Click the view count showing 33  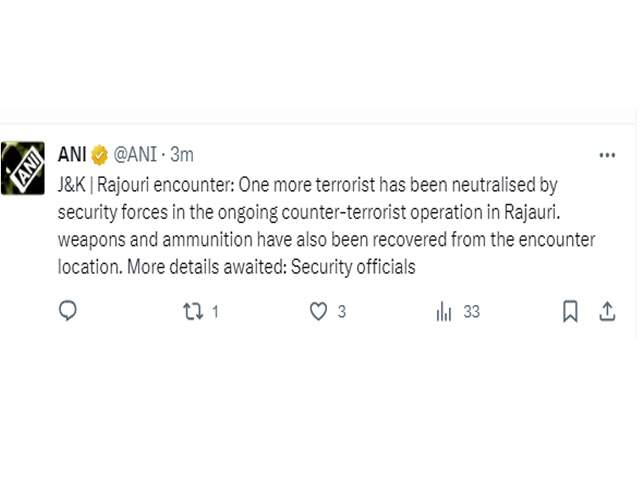tap(471, 312)
